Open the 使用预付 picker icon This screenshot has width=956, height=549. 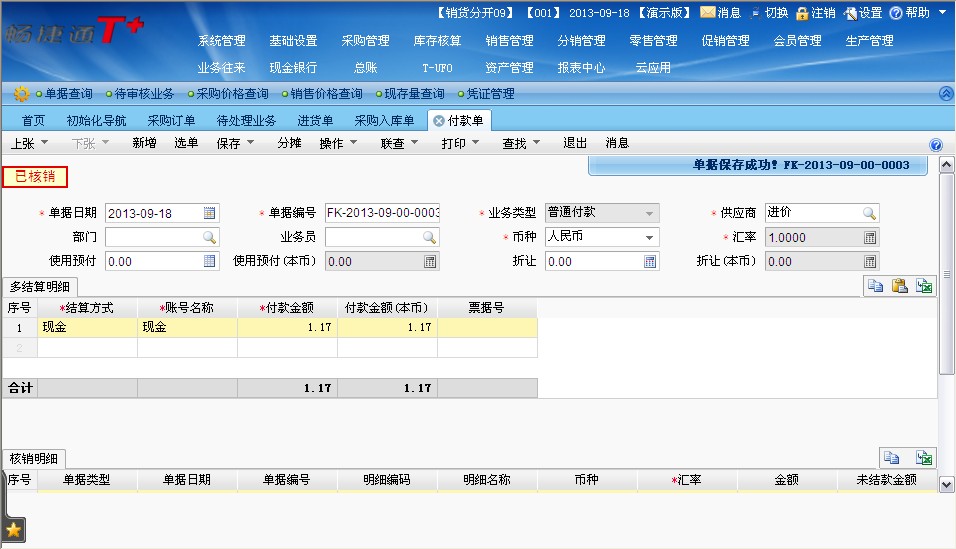tap(209, 261)
